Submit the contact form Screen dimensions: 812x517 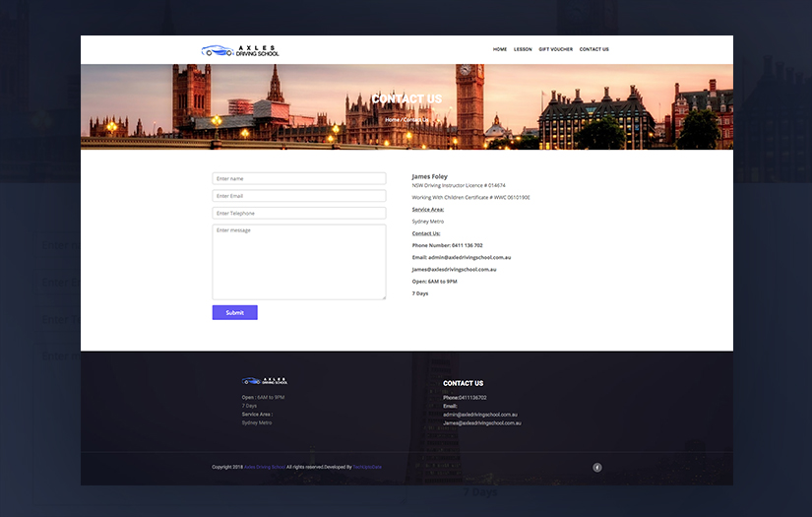pos(234,312)
